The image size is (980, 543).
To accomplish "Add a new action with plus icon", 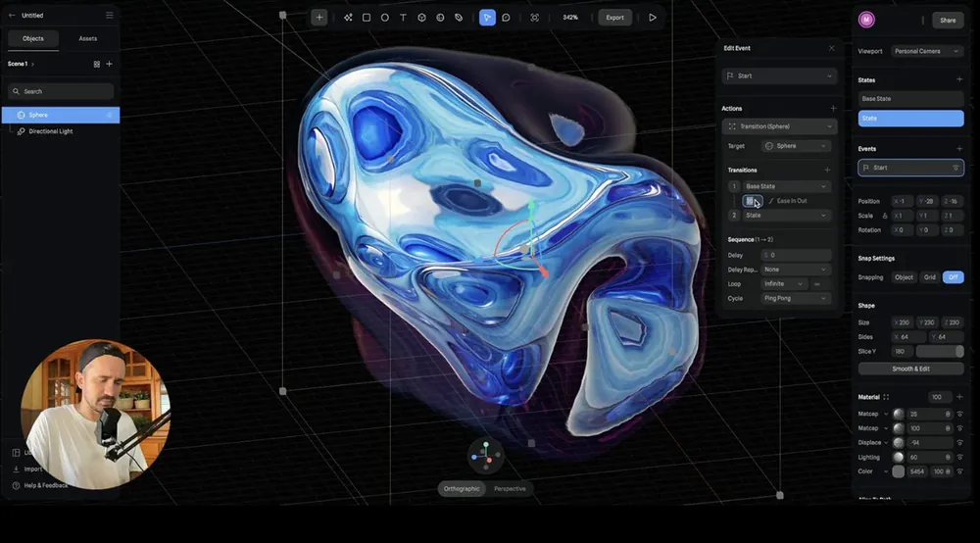I will [x=833, y=108].
